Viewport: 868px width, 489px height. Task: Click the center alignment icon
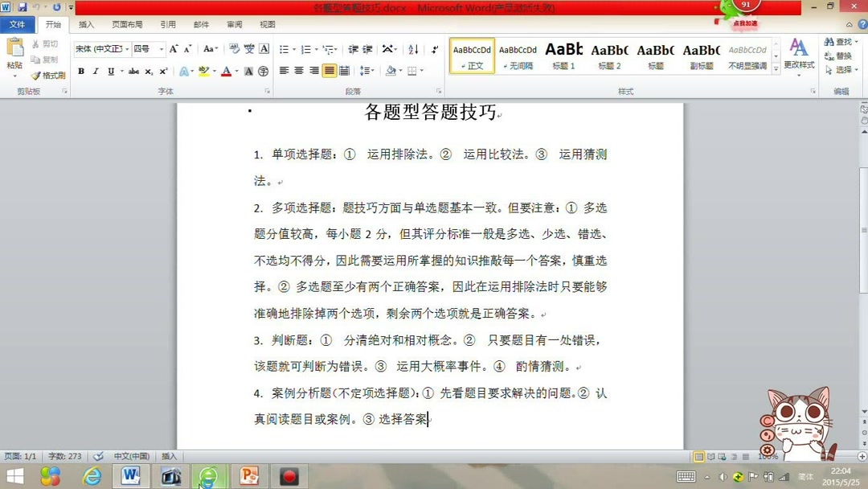point(298,72)
